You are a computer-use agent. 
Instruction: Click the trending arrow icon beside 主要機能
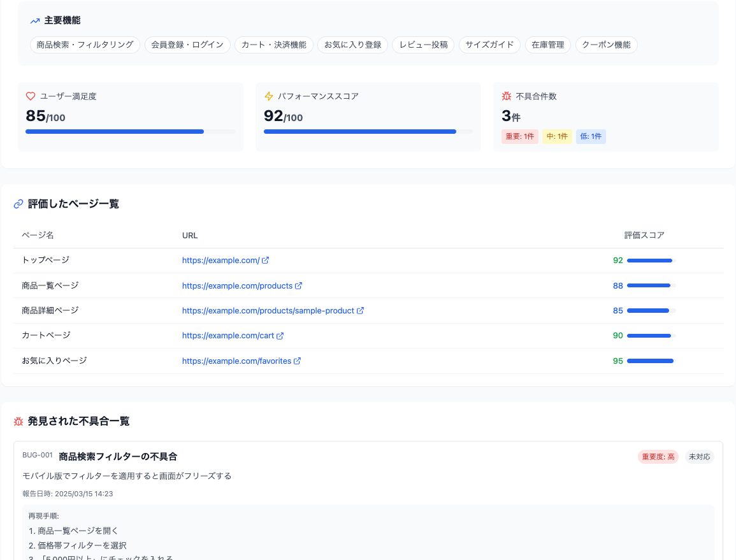click(35, 21)
